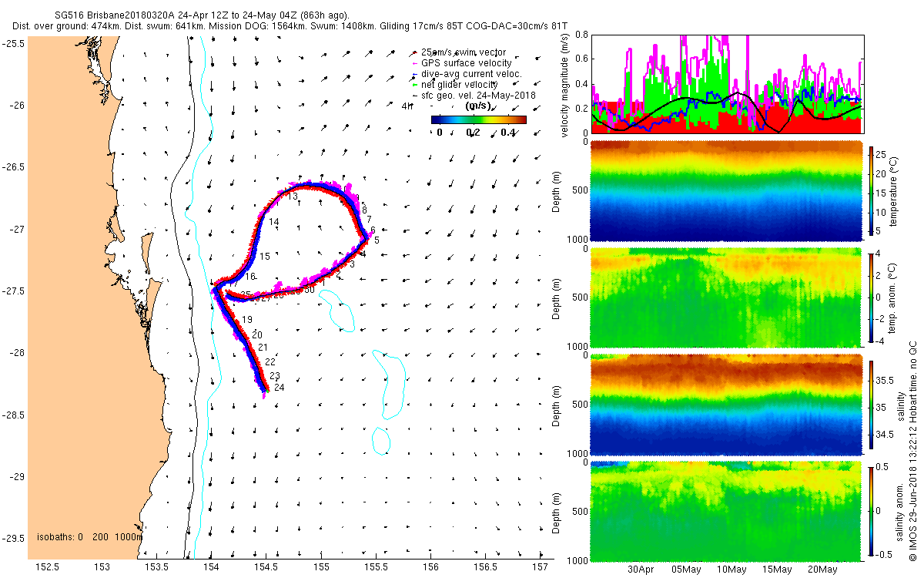Select the 'Dist. over ground: 474km' summary line

click(289, 26)
